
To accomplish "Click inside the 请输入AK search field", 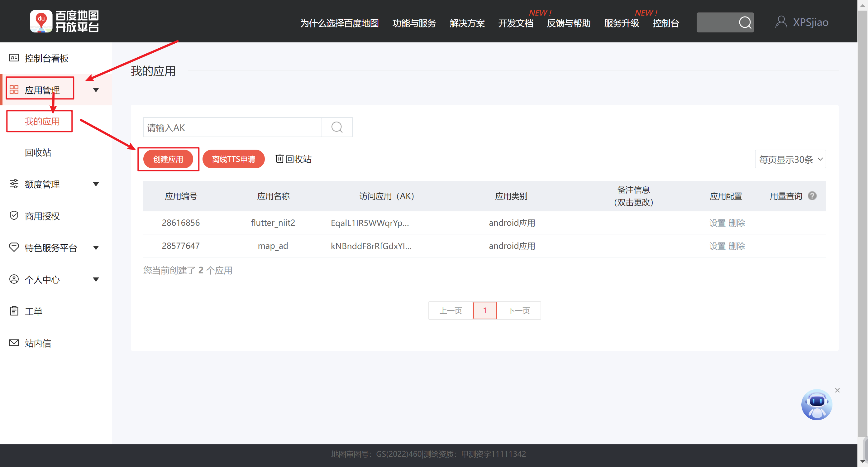I will point(232,127).
